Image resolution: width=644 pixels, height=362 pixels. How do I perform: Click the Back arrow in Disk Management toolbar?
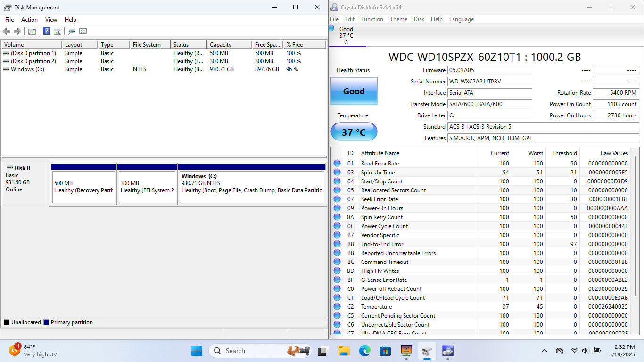point(7,32)
